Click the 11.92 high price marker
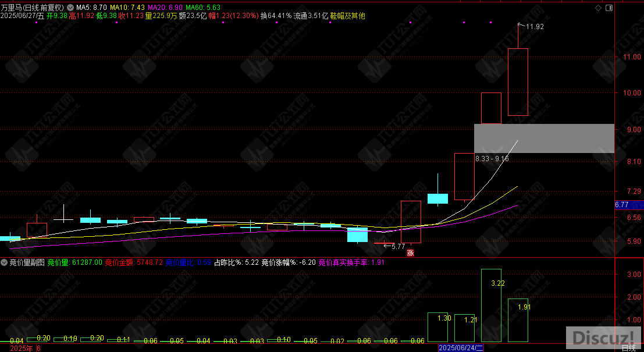The image size is (644, 352). click(534, 27)
